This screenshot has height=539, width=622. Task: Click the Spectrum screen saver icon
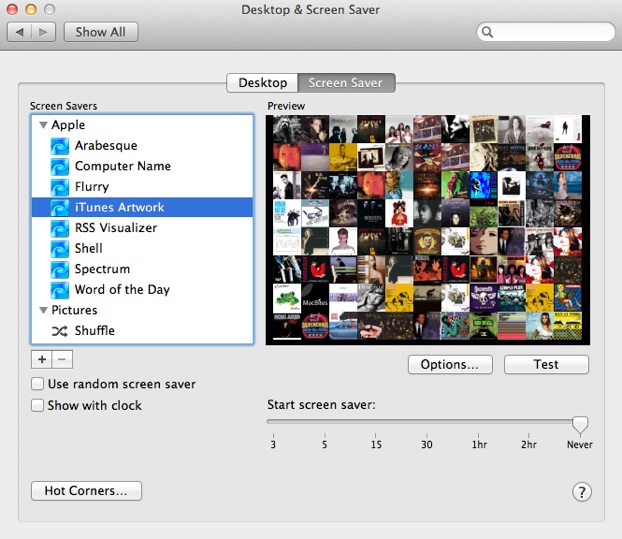point(61,269)
